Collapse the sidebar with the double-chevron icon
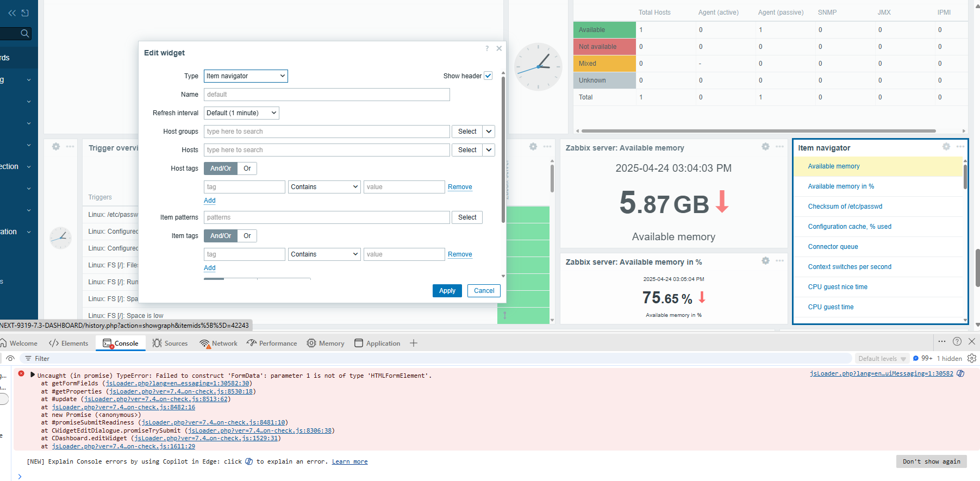 (x=12, y=13)
